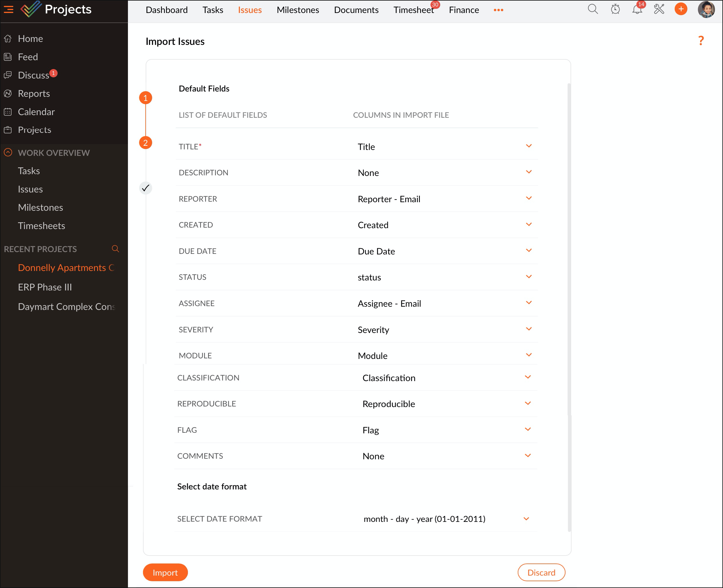This screenshot has width=723, height=588.
Task: Open the Comments column dropdown
Action: tap(527, 456)
